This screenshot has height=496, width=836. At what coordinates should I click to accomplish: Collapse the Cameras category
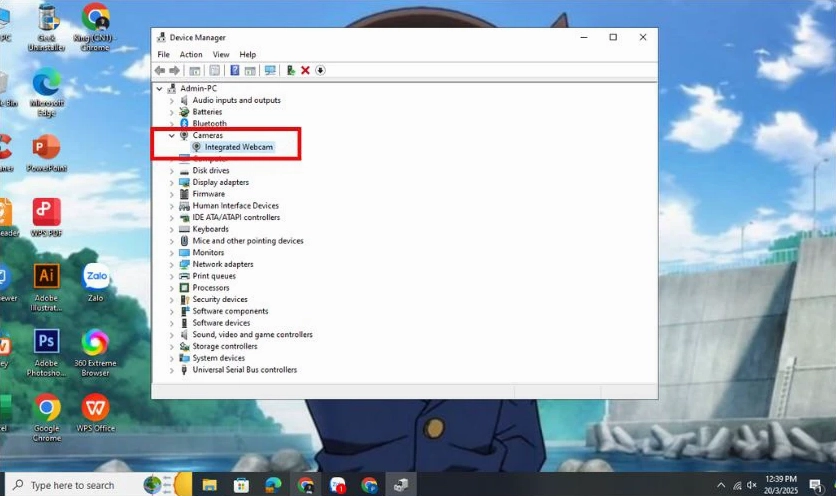172,135
